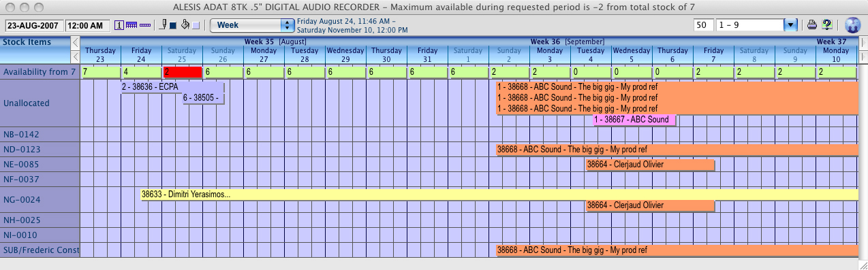This screenshot has height=270, width=868.
Task: Expand the '1 - 9' range dropdown arrow
Action: (x=791, y=25)
